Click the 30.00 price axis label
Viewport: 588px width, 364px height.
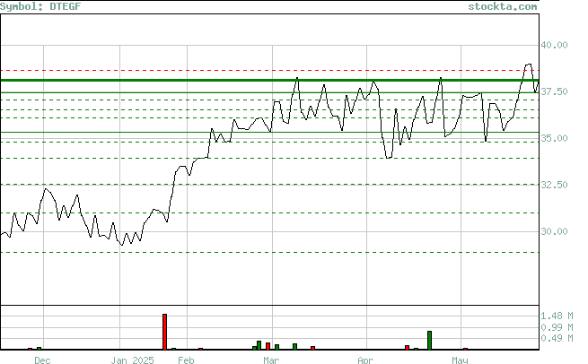coord(554,231)
